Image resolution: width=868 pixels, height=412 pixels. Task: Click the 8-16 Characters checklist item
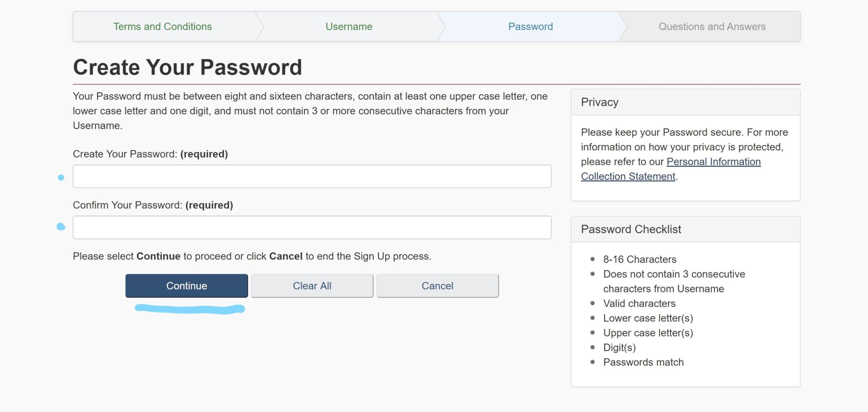tap(640, 259)
